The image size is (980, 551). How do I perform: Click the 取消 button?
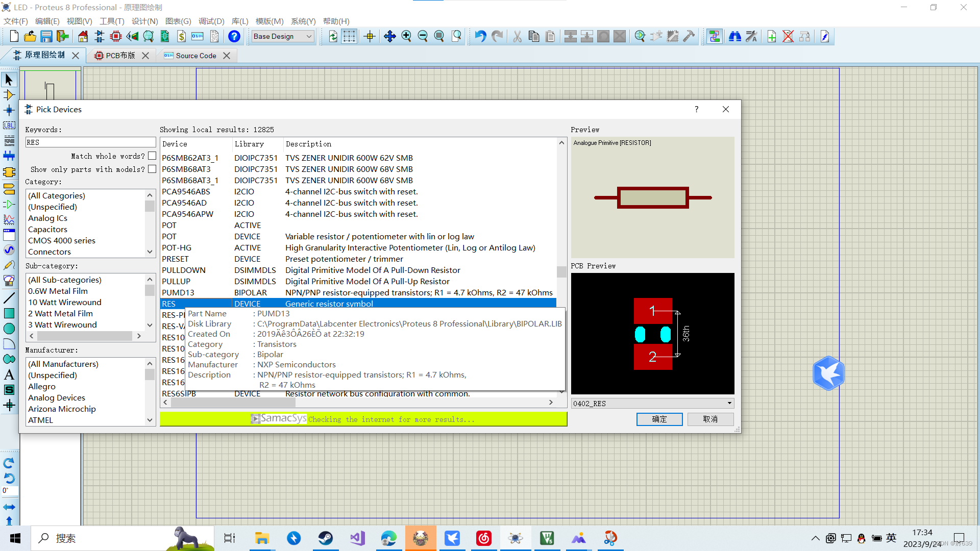[710, 419]
